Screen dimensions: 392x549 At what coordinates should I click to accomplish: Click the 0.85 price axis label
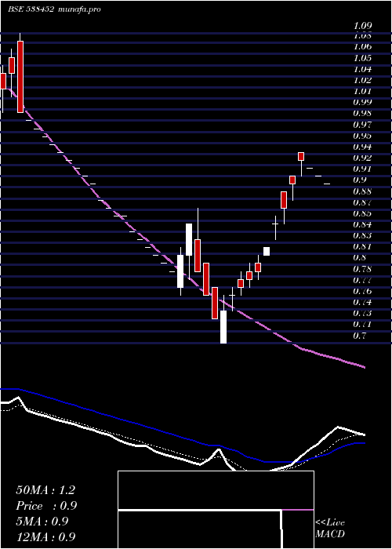tap(362, 213)
